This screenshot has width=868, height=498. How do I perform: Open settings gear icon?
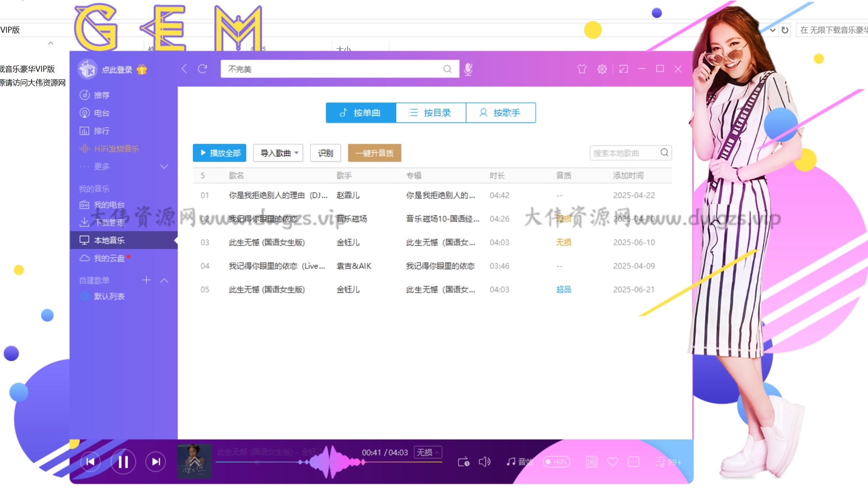point(602,69)
